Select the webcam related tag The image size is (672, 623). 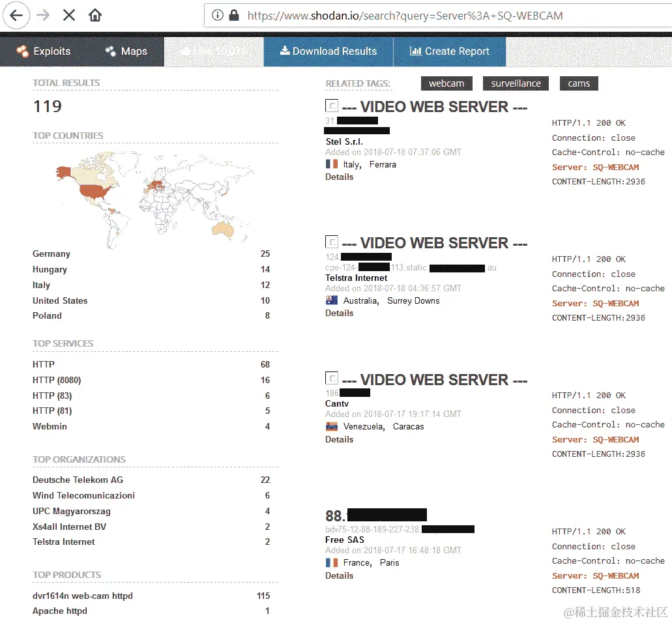446,83
